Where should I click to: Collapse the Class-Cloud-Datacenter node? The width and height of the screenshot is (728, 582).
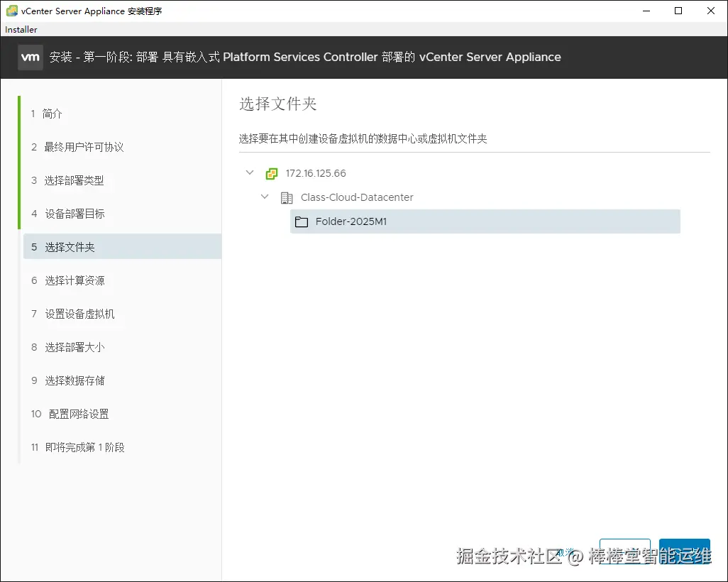(x=265, y=197)
